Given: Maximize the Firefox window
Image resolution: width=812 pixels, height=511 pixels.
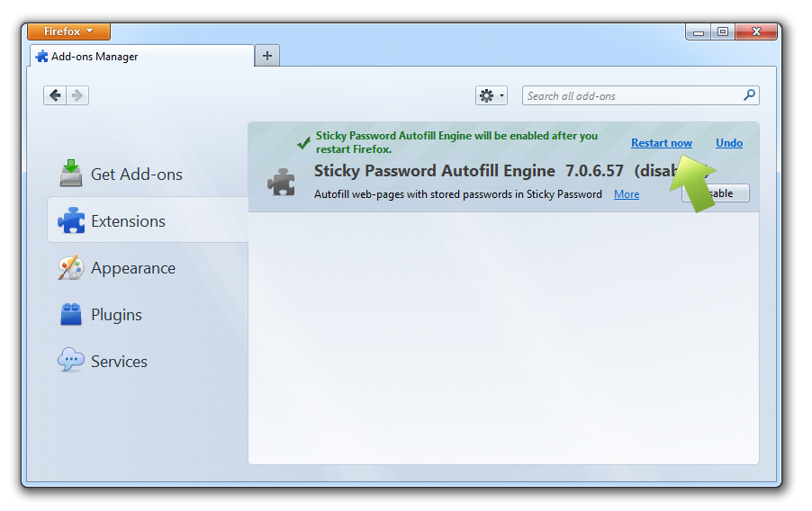Looking at the screenshot, I should pyautogui.click(x=722, y=32).
